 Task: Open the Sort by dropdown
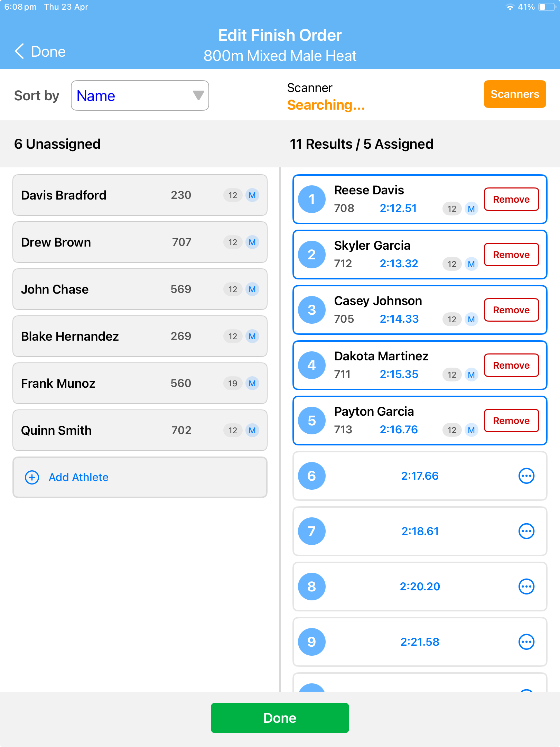point(140,95)
